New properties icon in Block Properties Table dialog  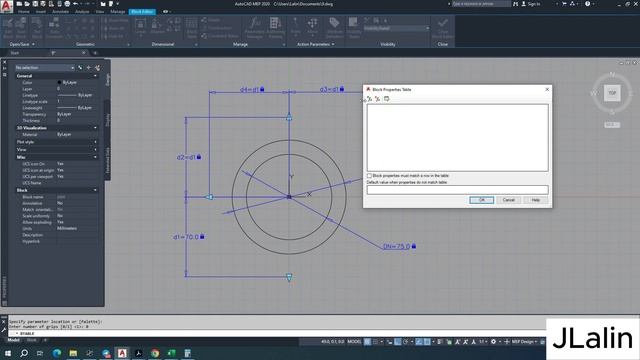click(x=378, y=99)
